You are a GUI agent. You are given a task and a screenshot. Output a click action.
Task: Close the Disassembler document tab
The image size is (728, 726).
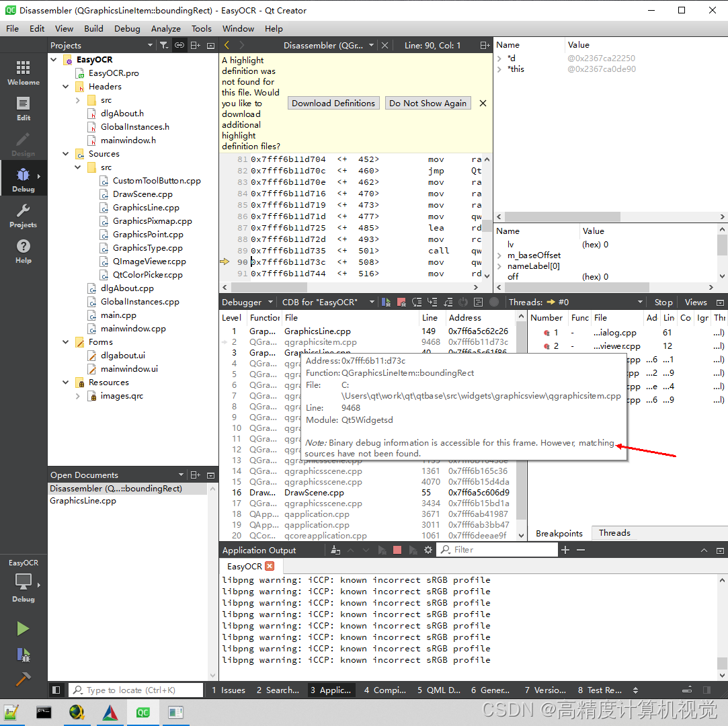coord(385,45)
